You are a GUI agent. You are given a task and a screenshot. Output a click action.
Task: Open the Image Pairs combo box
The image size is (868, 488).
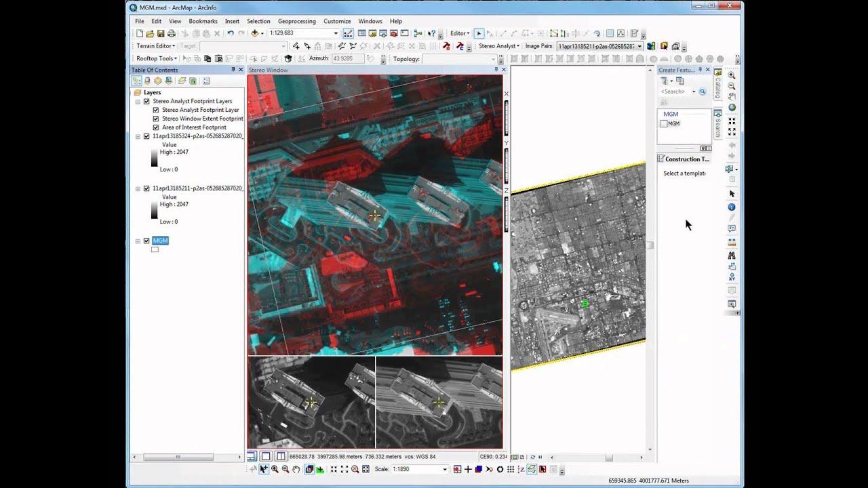pos(600,46)
